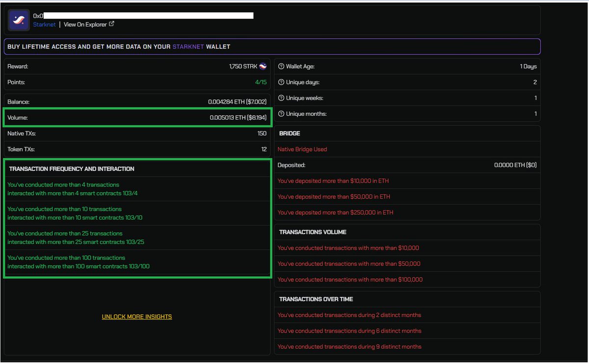
Task: Click the more than 10 transactions row
Action: pos(137,213)
